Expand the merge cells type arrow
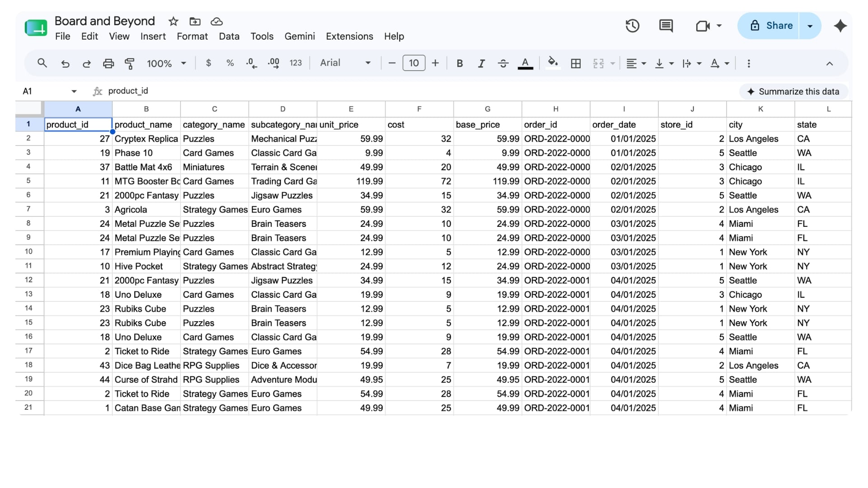Viewport: 868px width, 488px height. pos(613,64)
